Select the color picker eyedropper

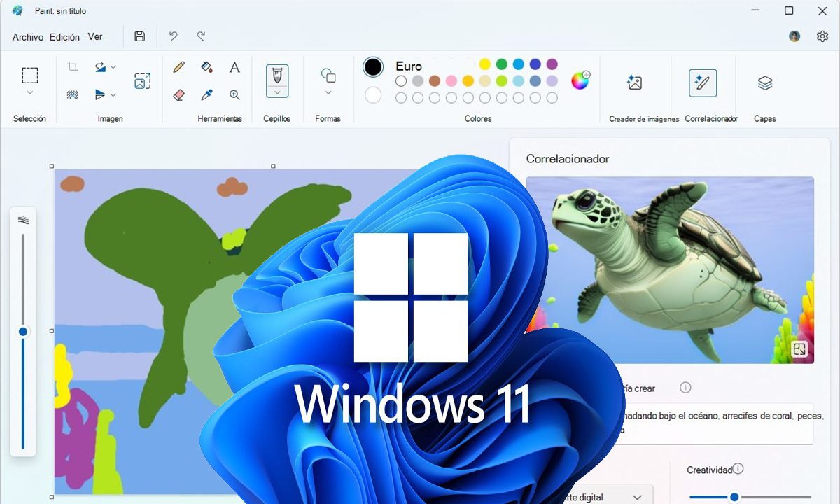click(x=206, y=94)
